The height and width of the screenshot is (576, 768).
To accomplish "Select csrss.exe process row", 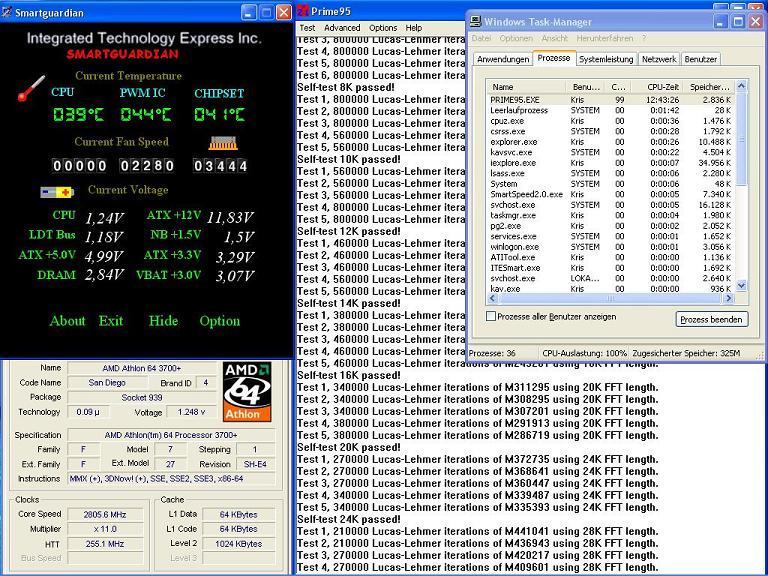I will 611,131.
